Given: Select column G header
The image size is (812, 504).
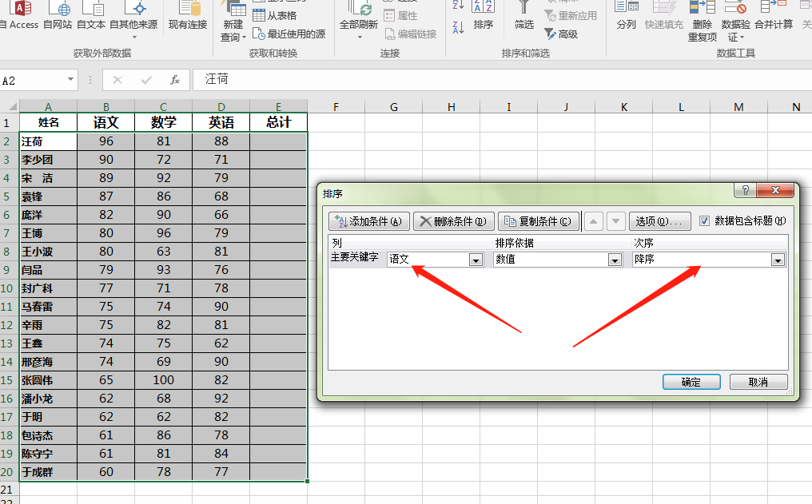Looking at the screenshot, I should (x=393, y=106).
